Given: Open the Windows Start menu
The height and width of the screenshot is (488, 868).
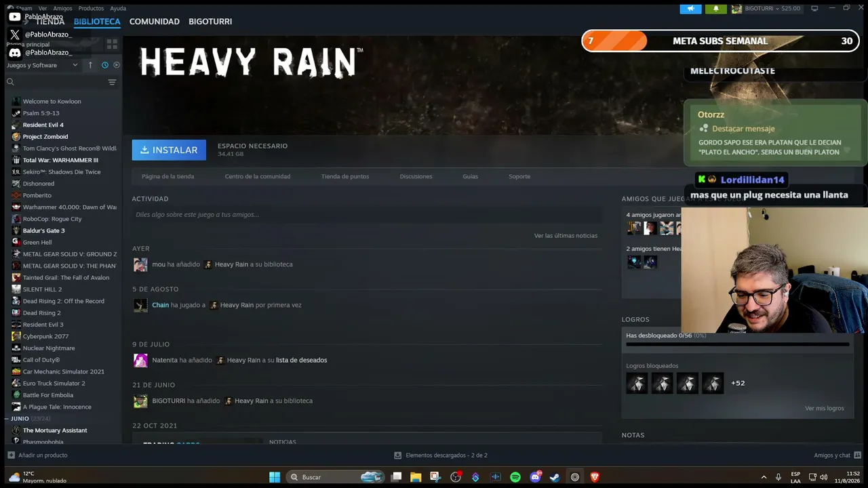Looking at the screenshot, I should (x=275, y=477).
